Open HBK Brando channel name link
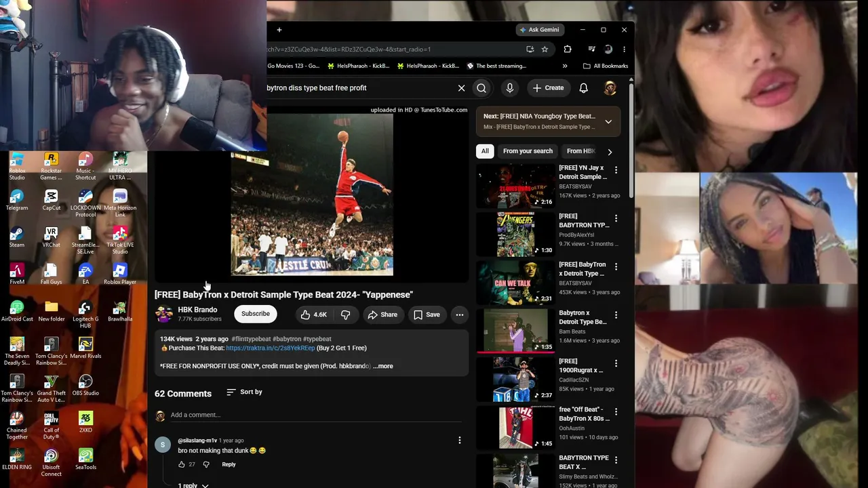The width and height of the screenshot is (868, 488). click(x=197, y=310)
